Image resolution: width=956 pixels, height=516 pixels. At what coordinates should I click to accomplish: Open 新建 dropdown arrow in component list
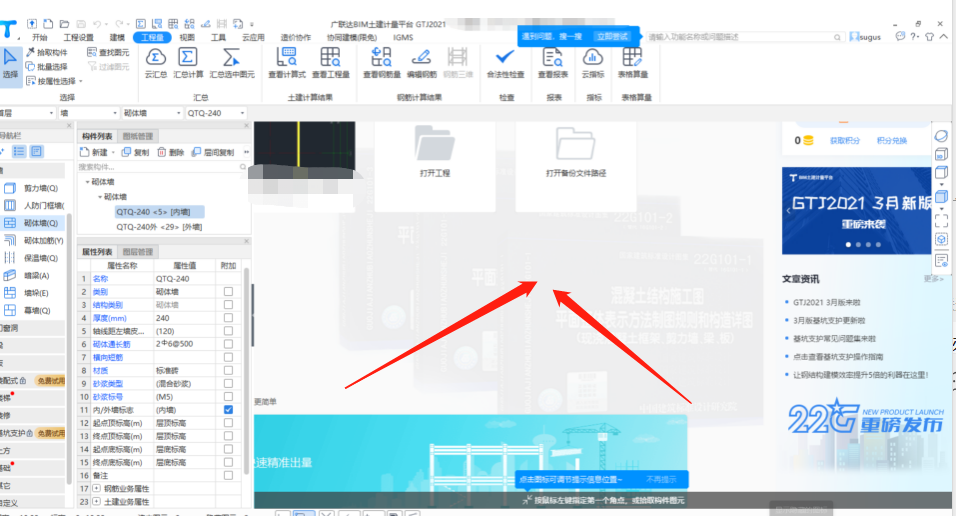pyautogui.click(x=113, y=152)
